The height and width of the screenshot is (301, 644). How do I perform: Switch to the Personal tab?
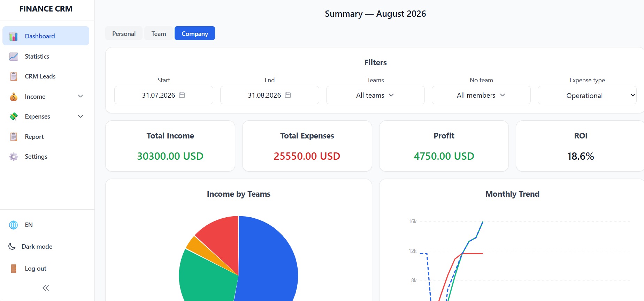(124, 33)
